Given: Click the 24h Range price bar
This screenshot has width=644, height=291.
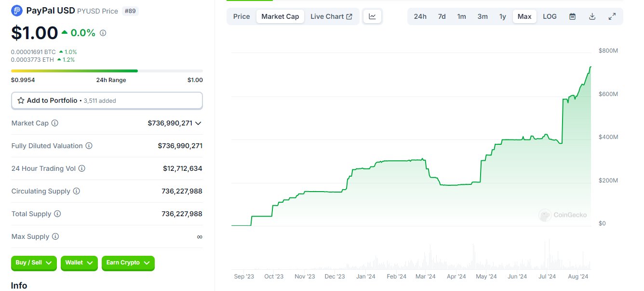Looking at the screenshot, I should pos(107,71).
